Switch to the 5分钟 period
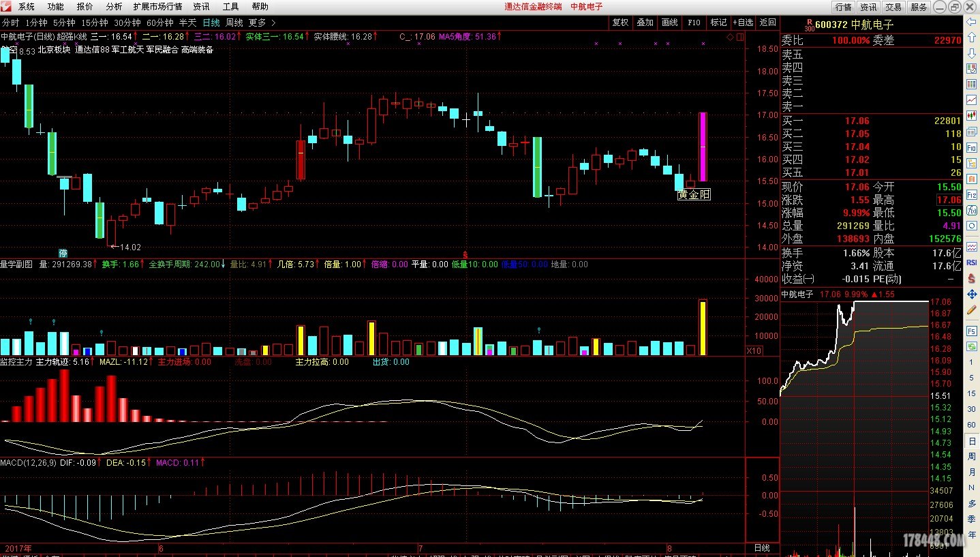 64,22
